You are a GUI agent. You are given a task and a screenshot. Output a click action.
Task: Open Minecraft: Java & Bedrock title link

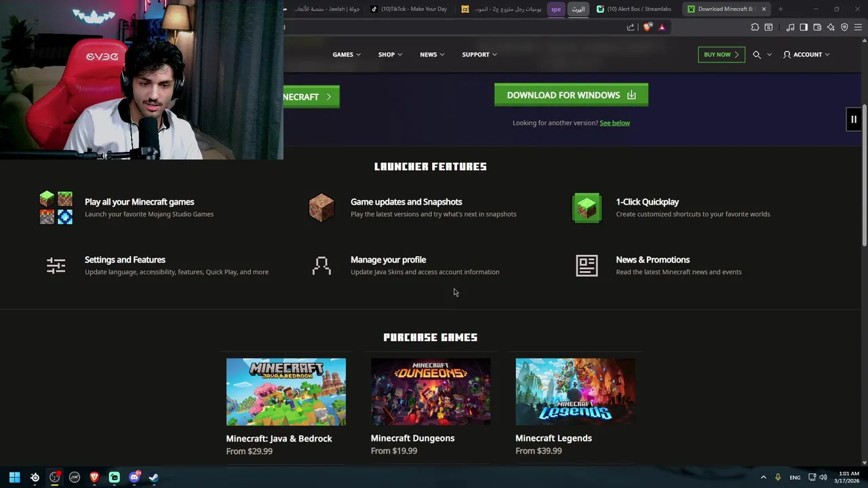pyautogui.click(x=279, y=439)
